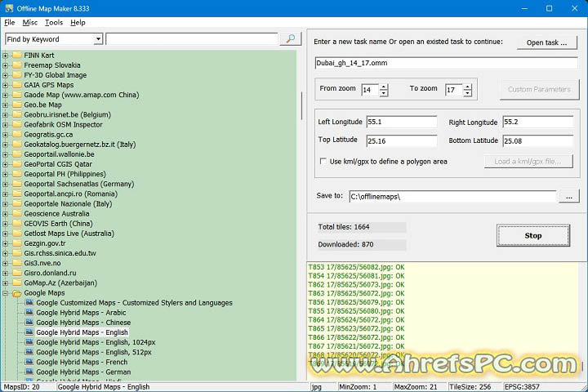Click the search magnifier icon button
This screenshot has height=392, width=588.
pos(290,39)
